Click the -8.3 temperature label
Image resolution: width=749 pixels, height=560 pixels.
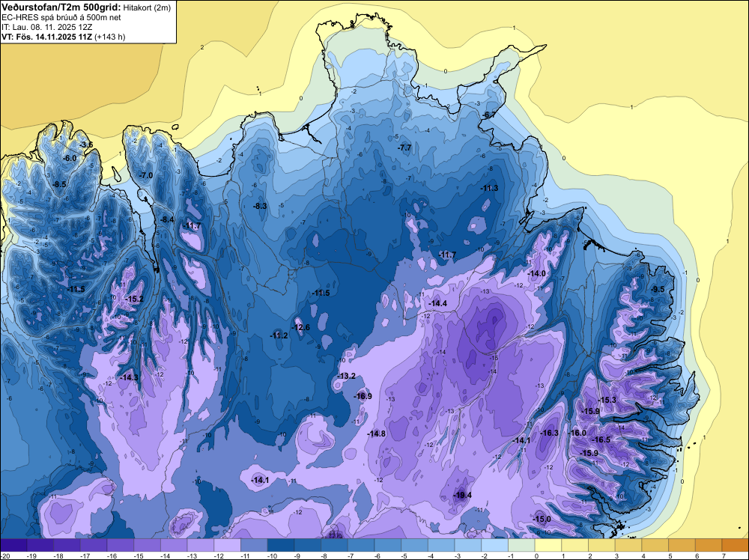260,206
